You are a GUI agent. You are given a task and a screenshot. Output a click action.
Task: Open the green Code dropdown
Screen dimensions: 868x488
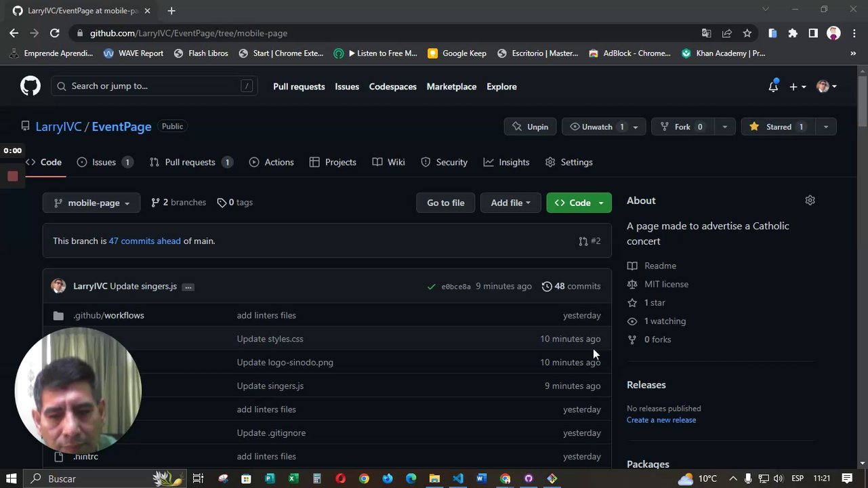pos(579,203)
